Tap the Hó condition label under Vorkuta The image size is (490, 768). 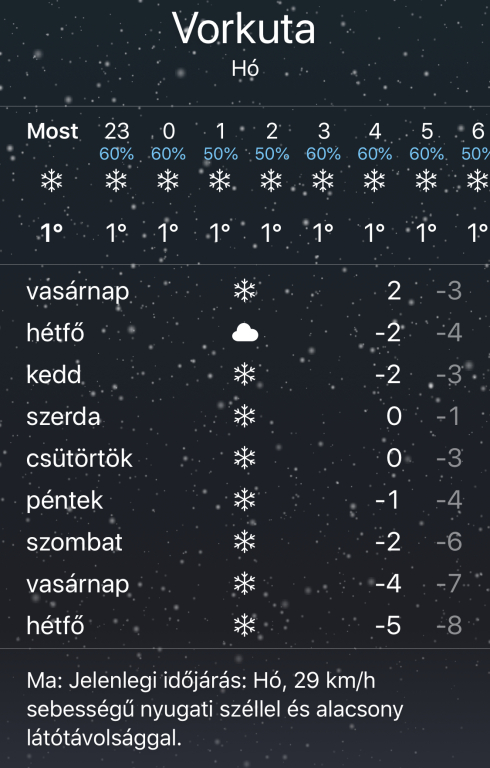coord(245,69)
